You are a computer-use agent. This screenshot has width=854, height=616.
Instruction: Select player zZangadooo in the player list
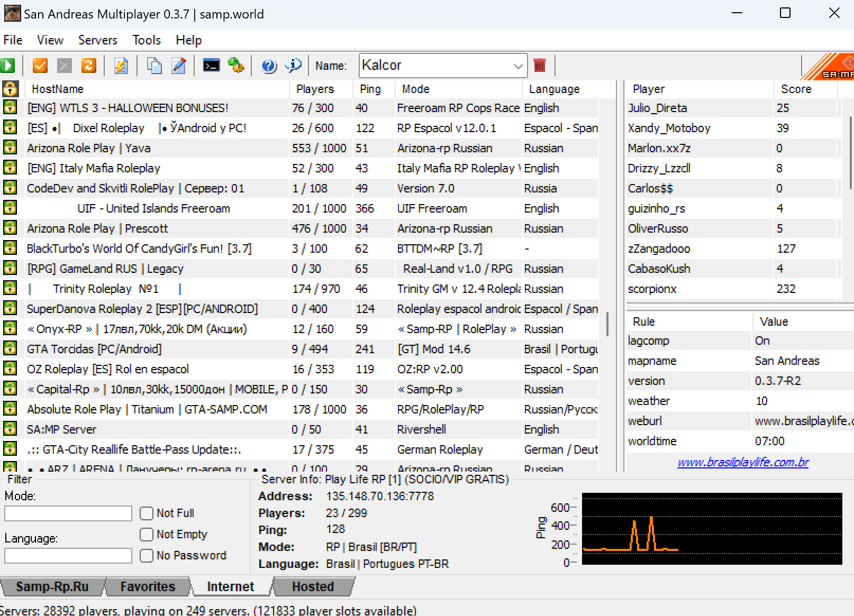point(733,249)
